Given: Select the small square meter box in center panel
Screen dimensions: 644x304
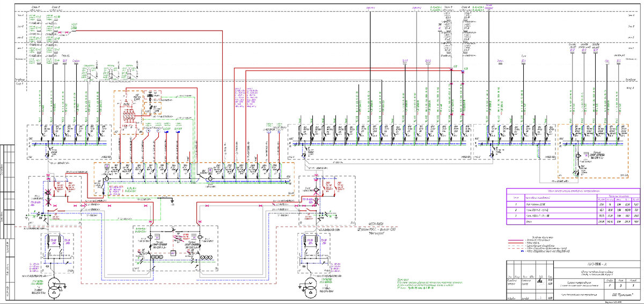Looking at the screenshot, I should tap(174, 252).
